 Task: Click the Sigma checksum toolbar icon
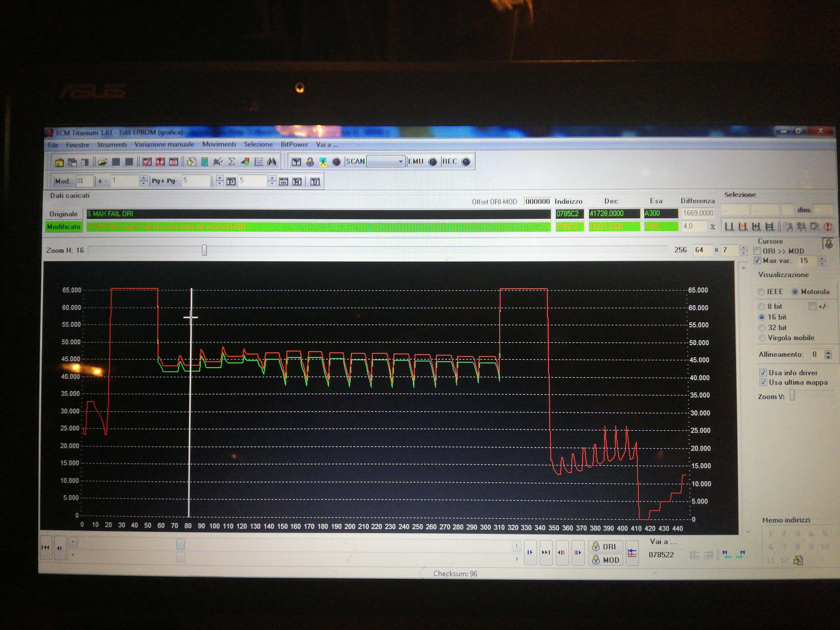[x=231, y=162]
